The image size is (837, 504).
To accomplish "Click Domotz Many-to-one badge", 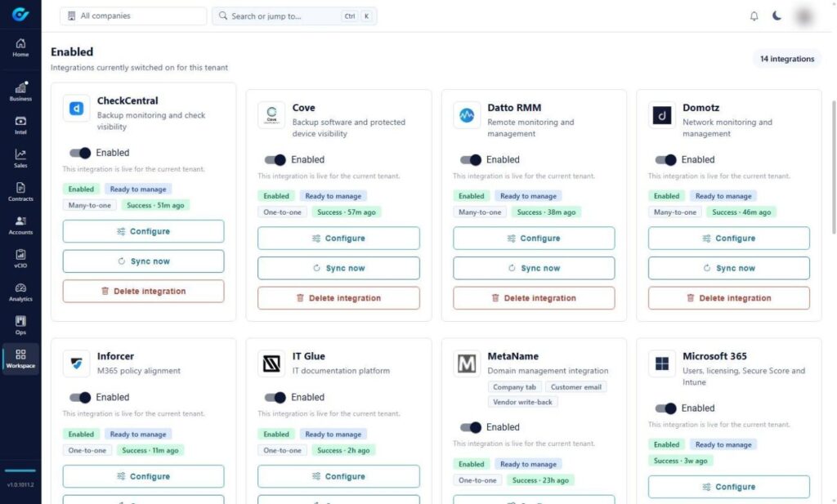I will (675, 212).
